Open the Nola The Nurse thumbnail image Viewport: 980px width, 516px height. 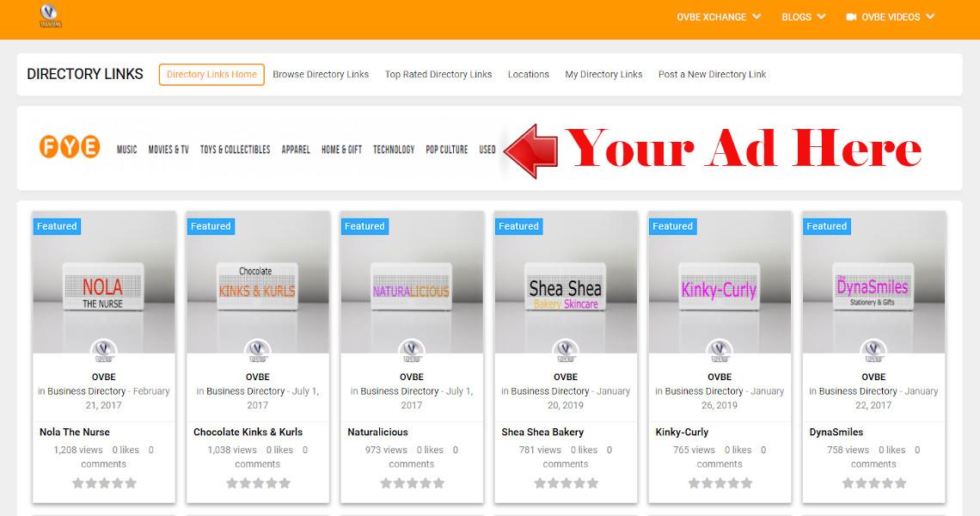coord(104,283)
